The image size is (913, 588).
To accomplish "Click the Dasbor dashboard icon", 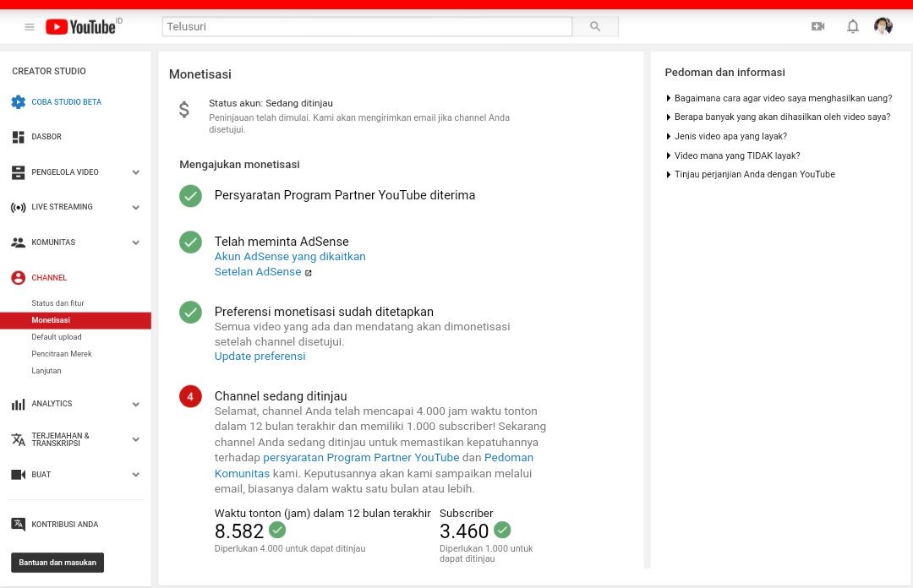I will point(18,137).
